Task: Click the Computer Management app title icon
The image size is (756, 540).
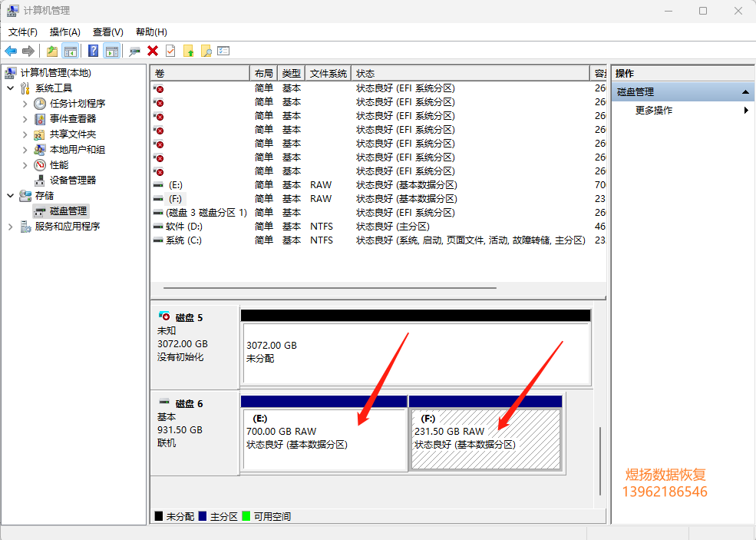Action: [13, 11]
